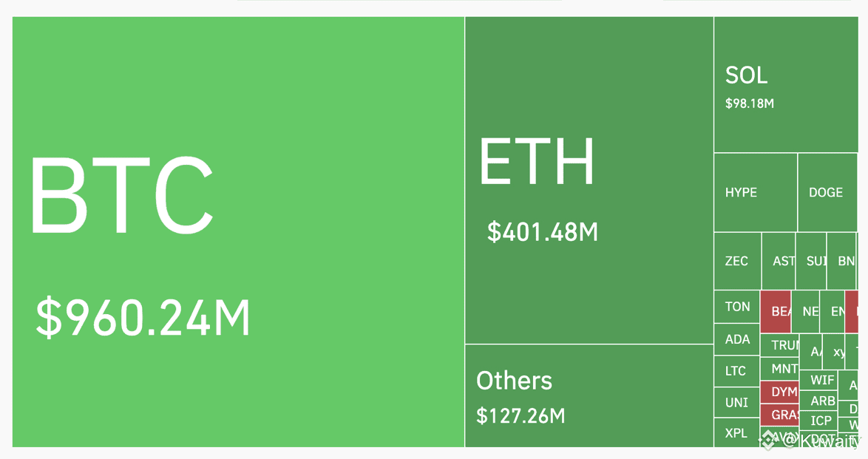
Task: Click the XPL tile
Action: point(737,432)
